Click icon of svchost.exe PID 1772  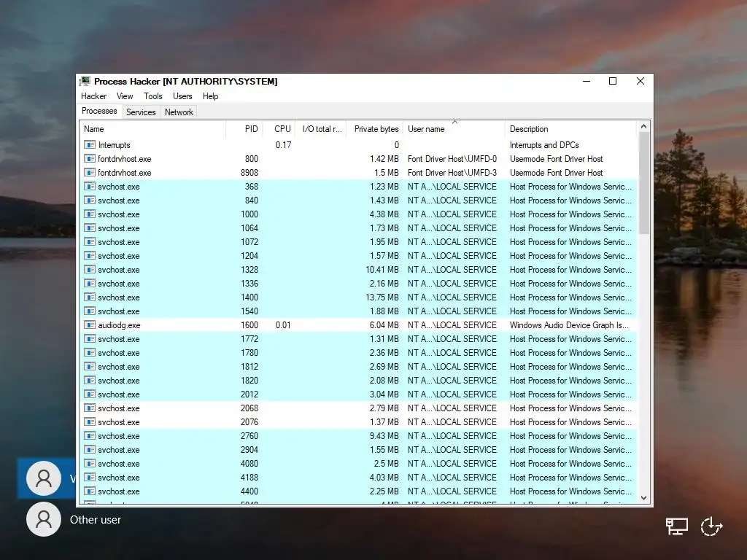pos(90,338)
